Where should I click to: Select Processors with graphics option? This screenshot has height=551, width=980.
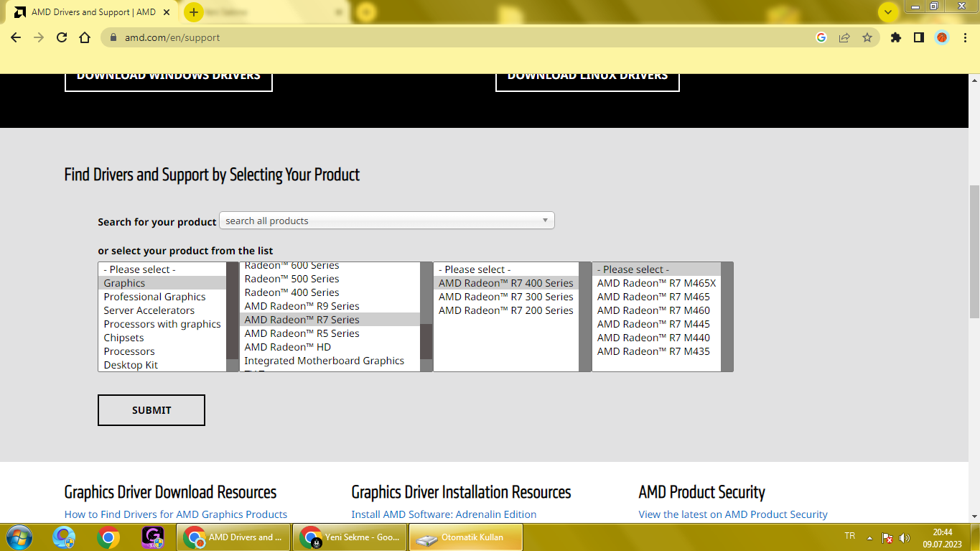(x=162, y=324)
